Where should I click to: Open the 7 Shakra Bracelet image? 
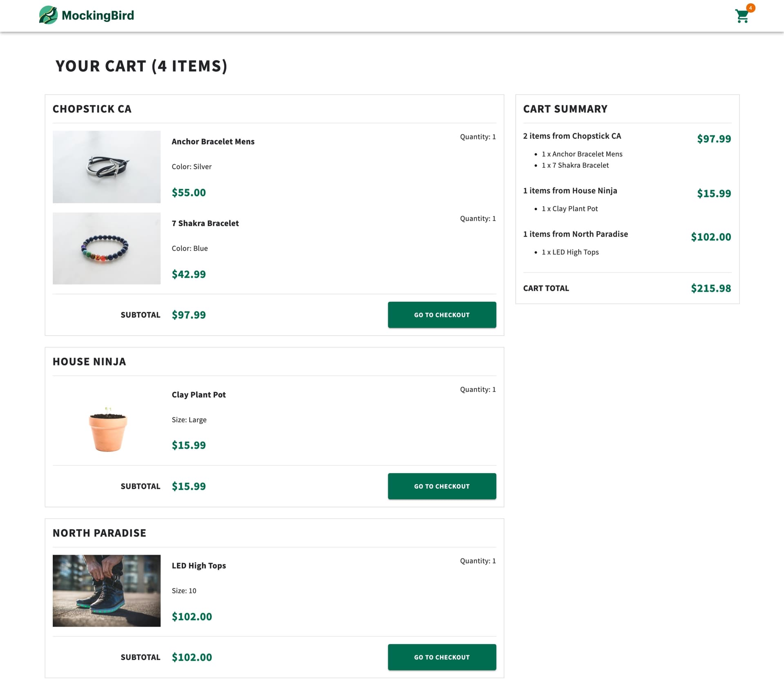coord(107,248)
